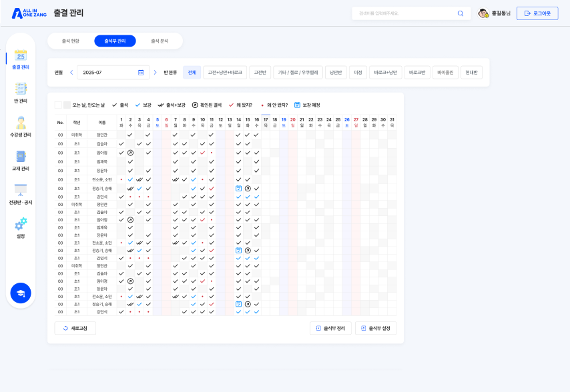Filter by 바로크반 class
This screenshot has width=570, height=392.
click(417, 73)
